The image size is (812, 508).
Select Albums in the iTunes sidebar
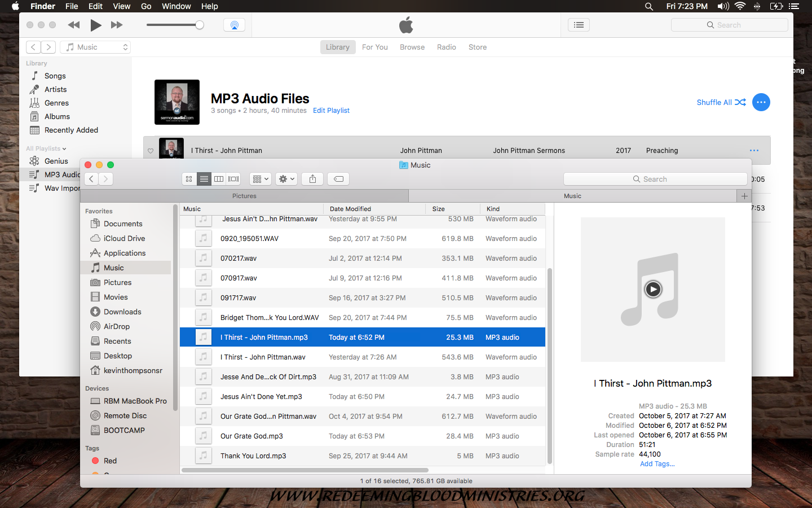(57, 116)
